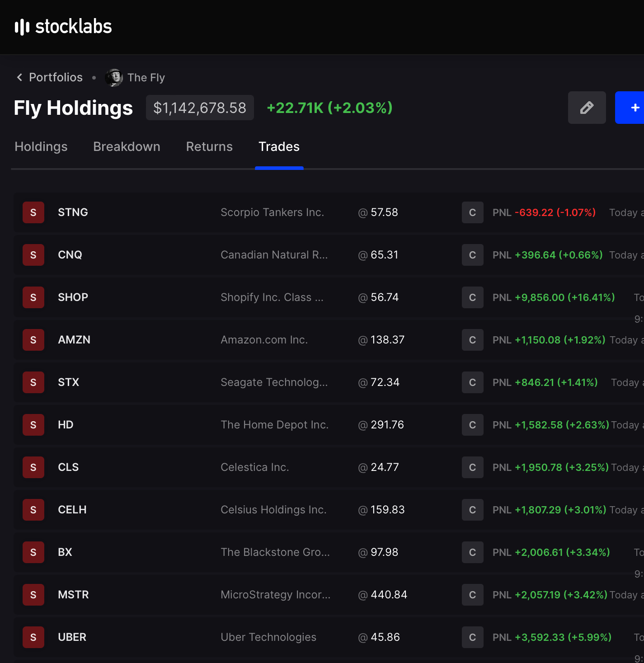Open the SHOP ticker
Screen dimensions: 644x663
click(73, 297)
